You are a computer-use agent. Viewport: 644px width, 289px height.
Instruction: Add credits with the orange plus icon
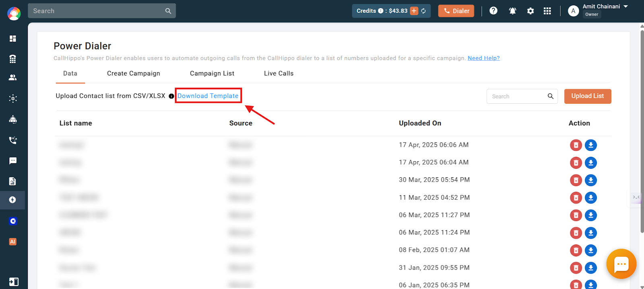pos(414,11)
